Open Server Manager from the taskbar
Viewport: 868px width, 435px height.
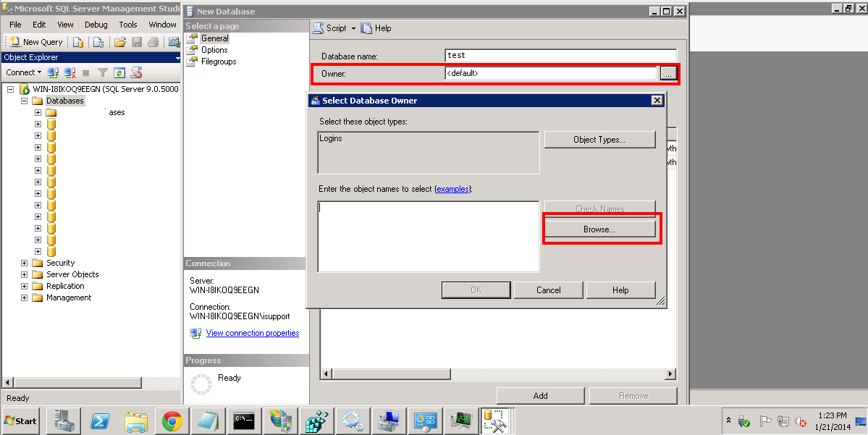[x=64, y=422]
